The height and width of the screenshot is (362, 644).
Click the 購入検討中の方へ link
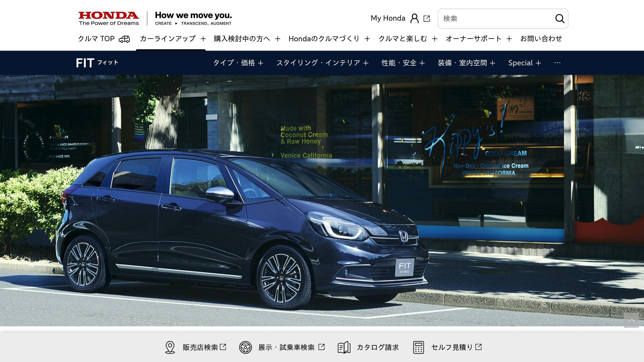tap(241, 38)
